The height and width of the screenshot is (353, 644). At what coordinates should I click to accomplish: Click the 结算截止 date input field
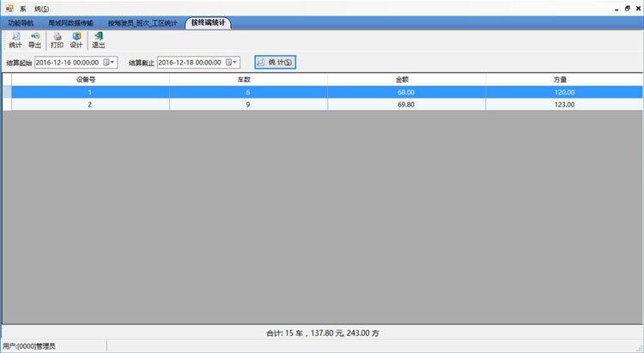click(191, 63)
